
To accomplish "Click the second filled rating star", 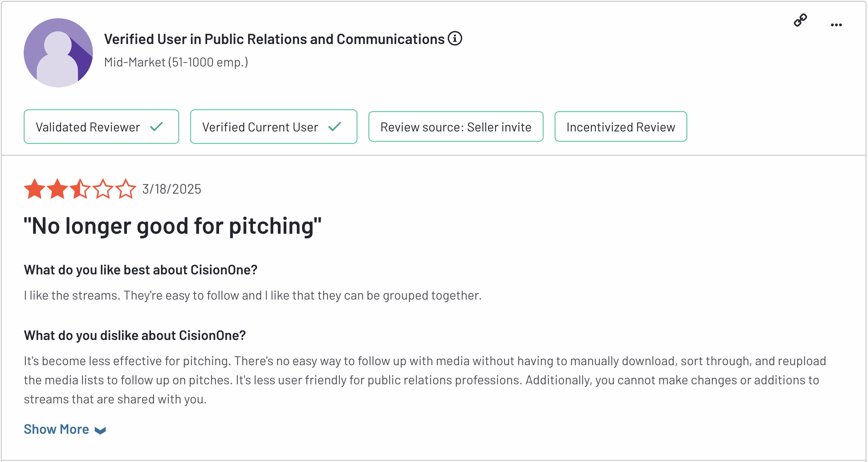I will click(57, 189).
